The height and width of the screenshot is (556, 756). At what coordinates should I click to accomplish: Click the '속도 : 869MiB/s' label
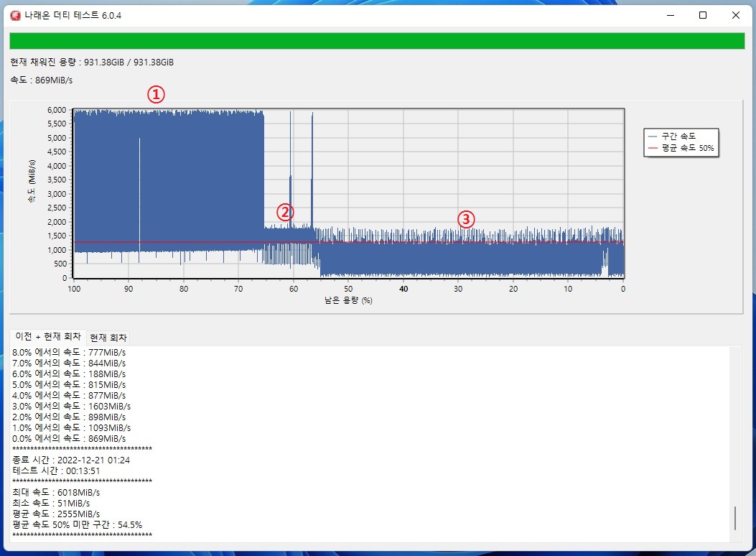click(x=42, y=80)
